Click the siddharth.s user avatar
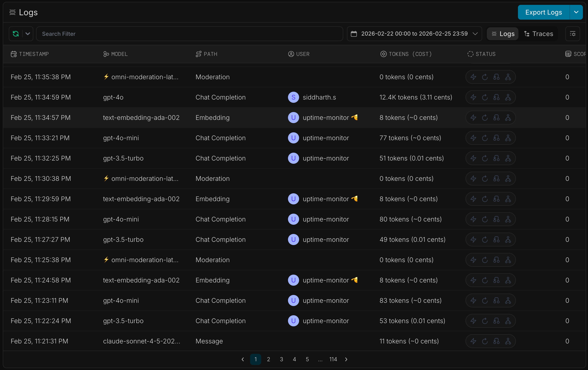The height and width of the screenshot is (370, 588). pos(294,97)
